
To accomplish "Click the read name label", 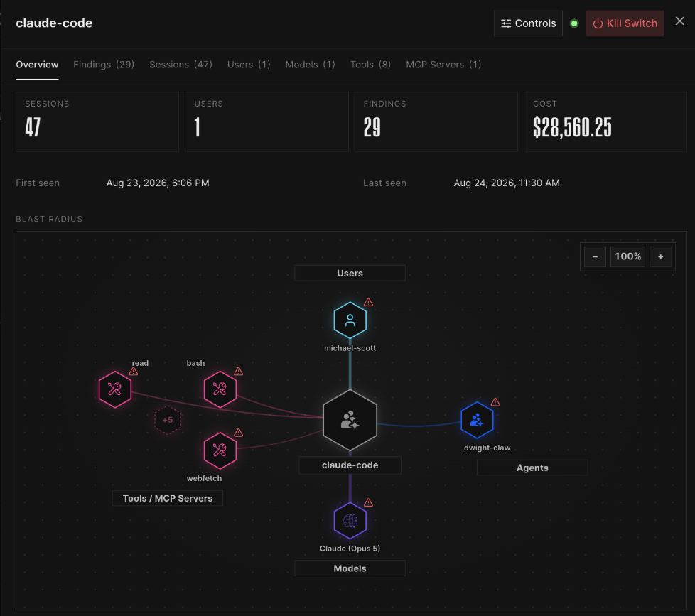I will pos(140,363).
